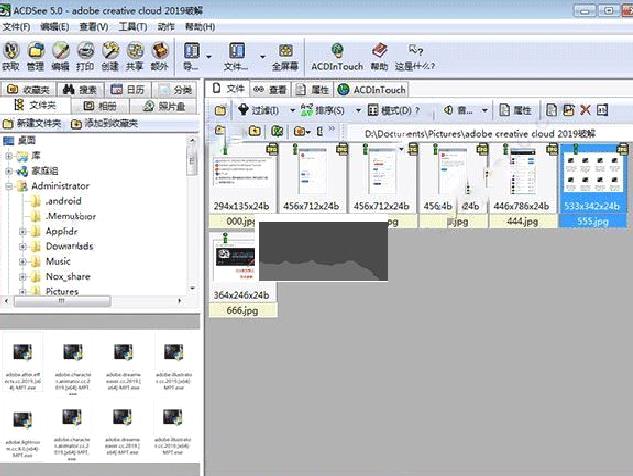Screen dimensions: 633x476
Task: Open the 动作 actions menu
Action: 166,27
